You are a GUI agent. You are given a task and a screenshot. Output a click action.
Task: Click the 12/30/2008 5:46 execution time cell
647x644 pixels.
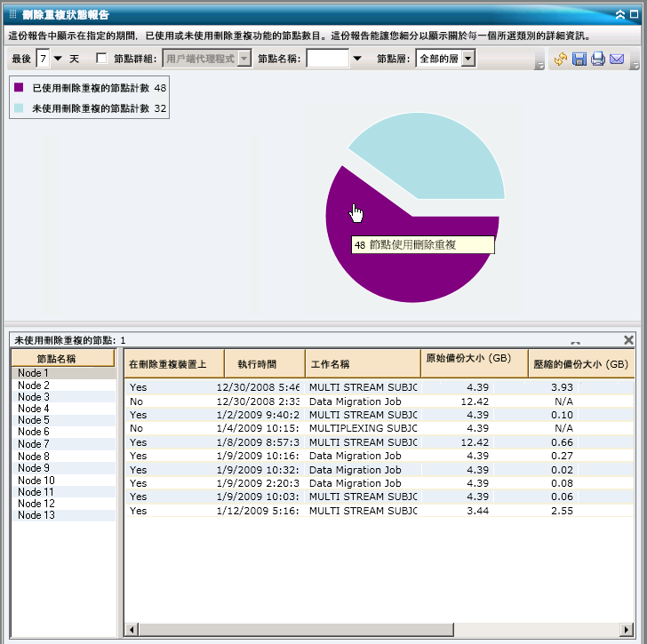tap(258, 387)
